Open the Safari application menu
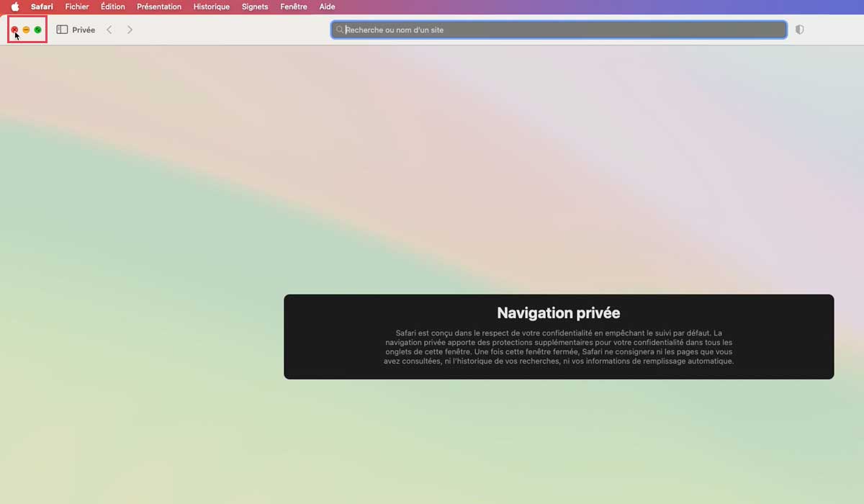Viewport: 864px width, 504px height. pos(42,6)
